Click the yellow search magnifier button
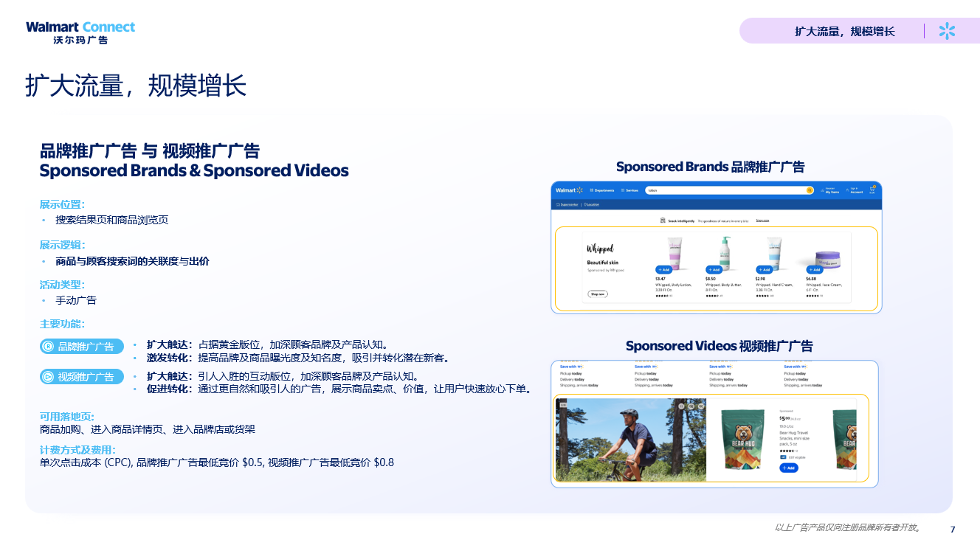The width and height of the screenshot is (980, 548). pyautogui.click(x=810, y=190)
